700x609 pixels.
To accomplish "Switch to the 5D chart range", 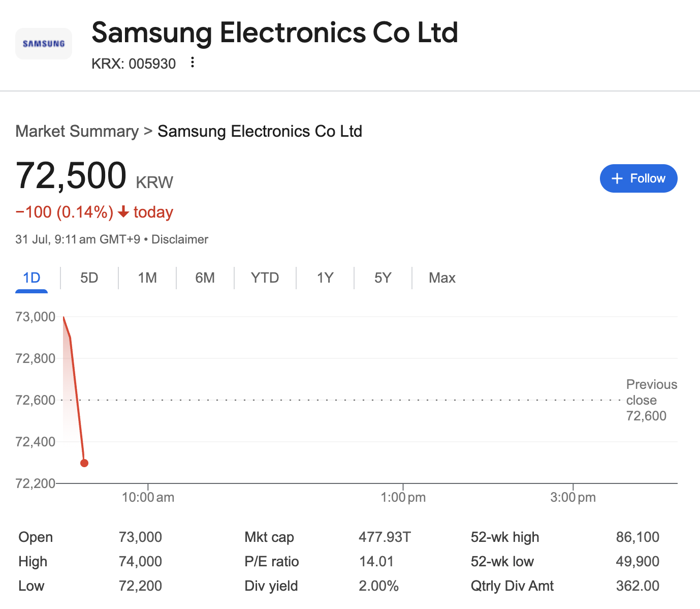I will (89, 278).
